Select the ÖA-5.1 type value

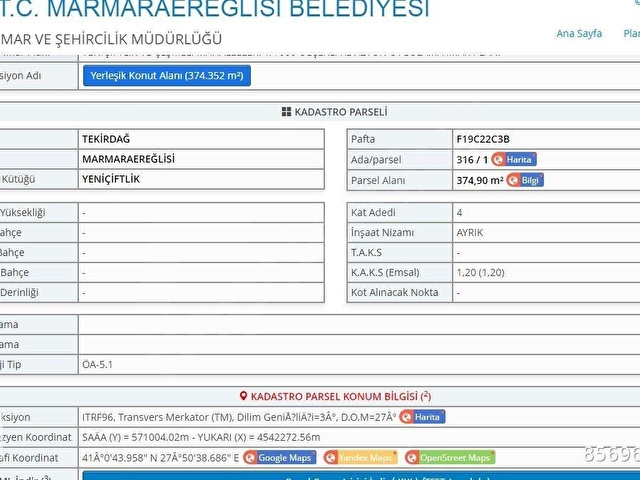click(x=97, y=364)
